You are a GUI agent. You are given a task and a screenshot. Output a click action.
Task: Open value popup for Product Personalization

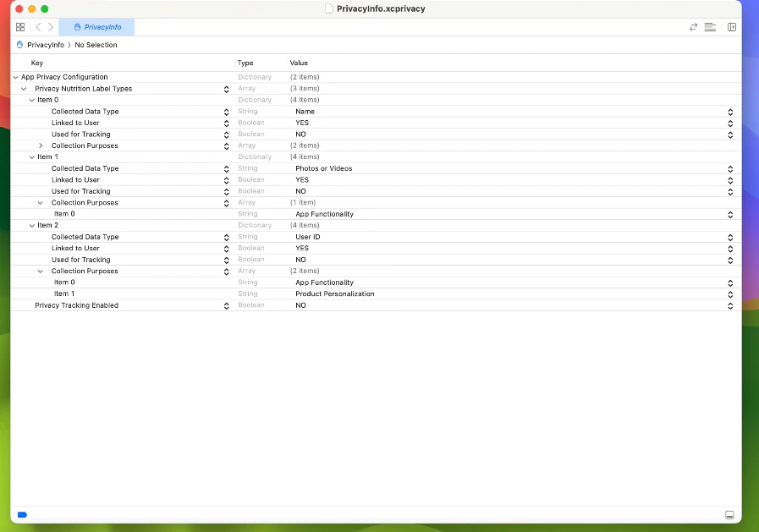(730, 294)
